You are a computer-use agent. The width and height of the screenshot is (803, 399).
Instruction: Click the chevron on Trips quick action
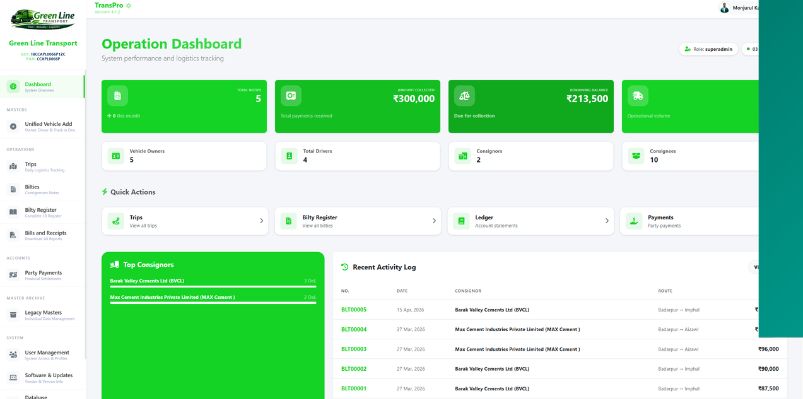(x=261, y=221)
